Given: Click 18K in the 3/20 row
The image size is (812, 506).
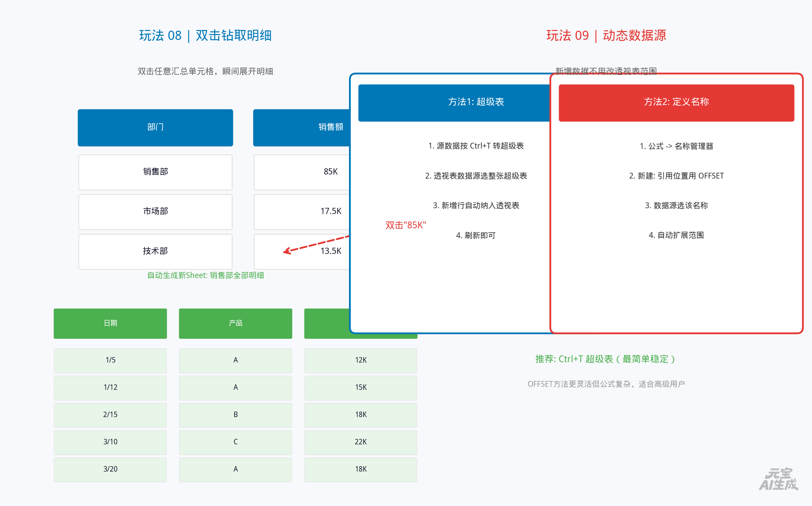Looking at the screenshot, I should coord(361,470).
